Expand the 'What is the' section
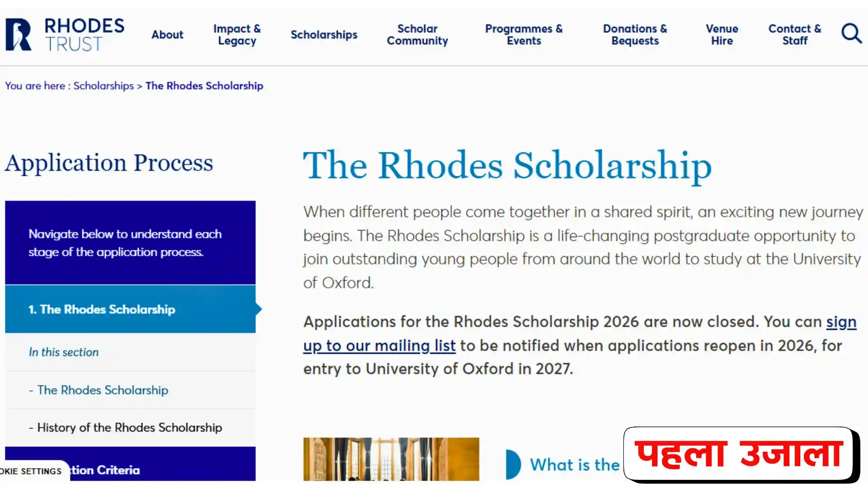 (574, 465)
